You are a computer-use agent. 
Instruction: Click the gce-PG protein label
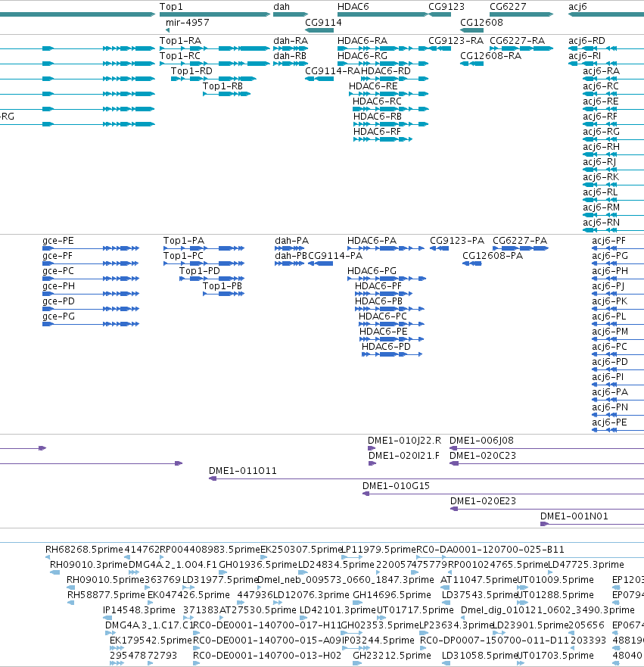[x=59, y=316]
